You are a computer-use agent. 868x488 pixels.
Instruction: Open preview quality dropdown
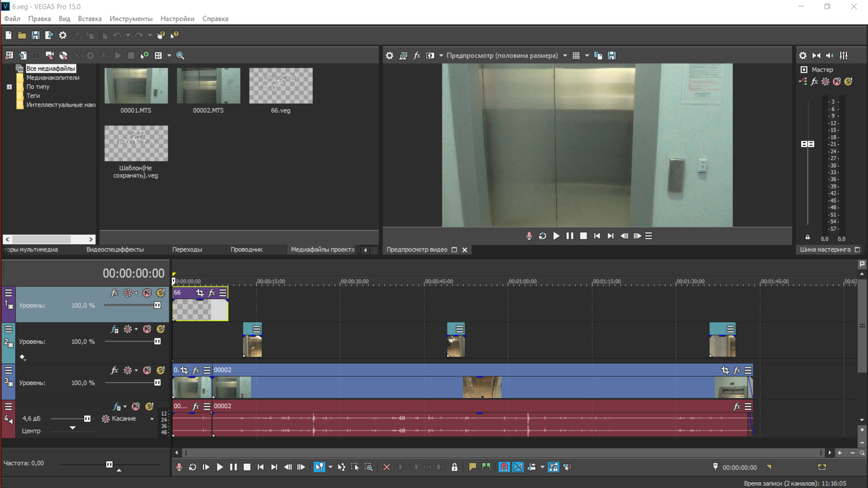point(565,55)
